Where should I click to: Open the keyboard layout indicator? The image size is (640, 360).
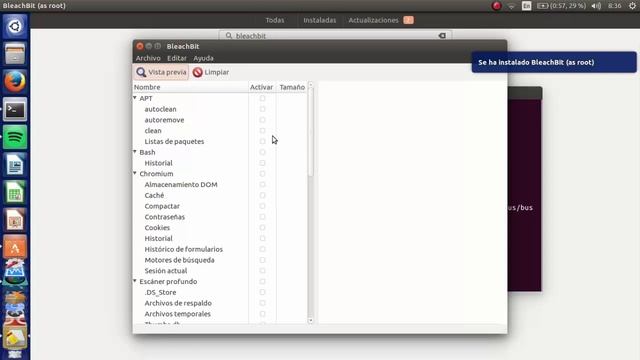[x=527, y=6]
